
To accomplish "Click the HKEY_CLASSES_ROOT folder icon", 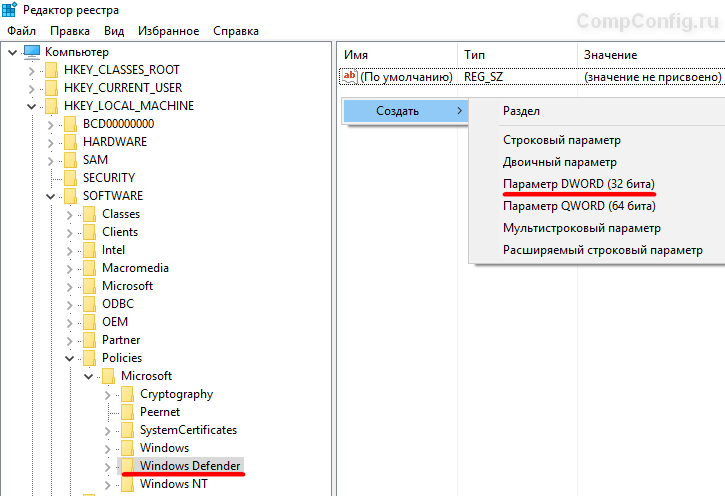I will 51,70.
